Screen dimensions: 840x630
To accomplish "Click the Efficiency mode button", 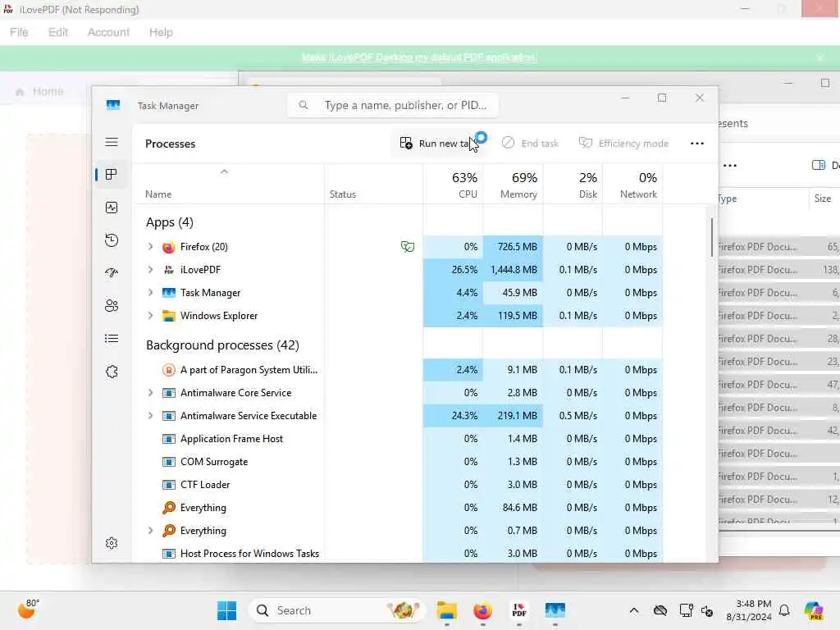I will point(623,143).
